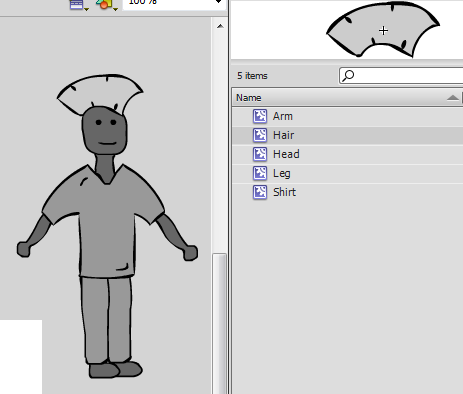Select the Head item in library

coord(347,154)
